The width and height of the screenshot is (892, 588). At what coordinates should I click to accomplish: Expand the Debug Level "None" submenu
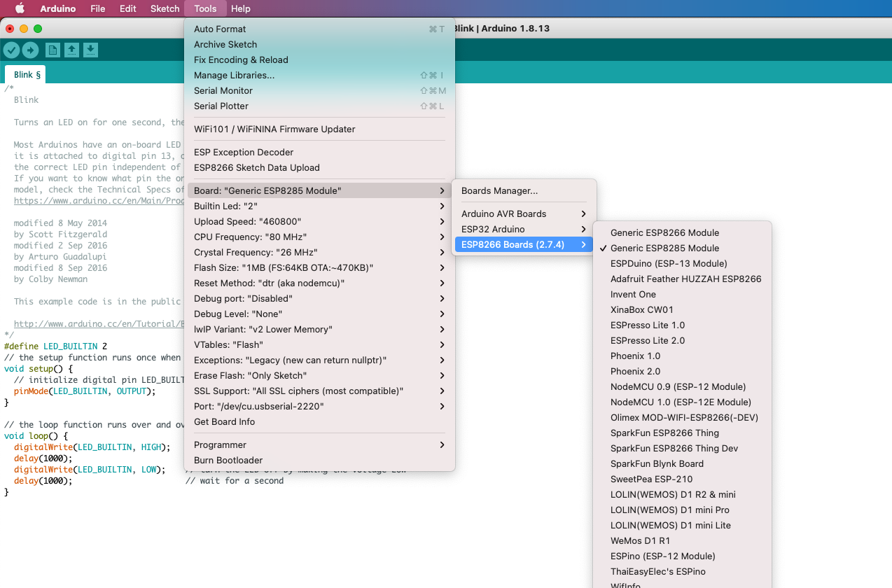coord(319,314)
